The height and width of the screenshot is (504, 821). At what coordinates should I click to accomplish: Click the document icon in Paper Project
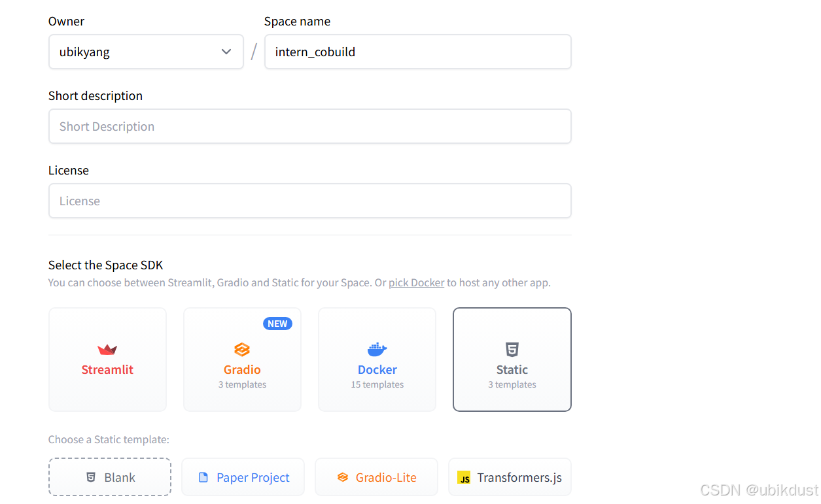coord(203,478)
